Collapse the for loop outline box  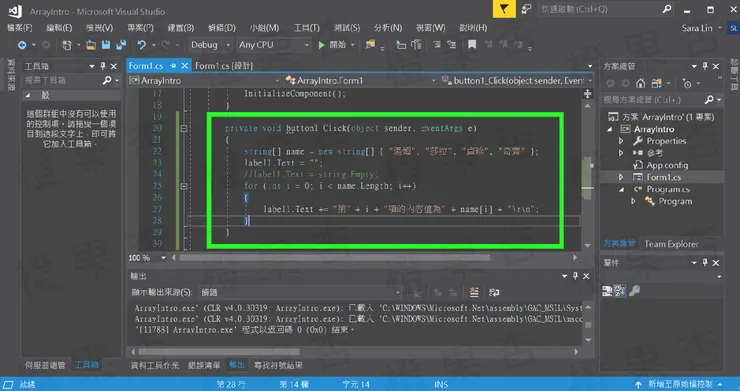pos(184,187)
